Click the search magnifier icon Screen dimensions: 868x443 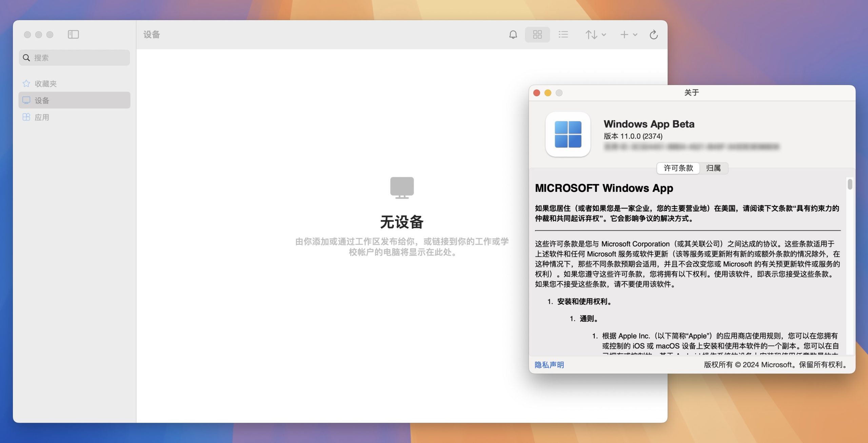pos(26,58)
